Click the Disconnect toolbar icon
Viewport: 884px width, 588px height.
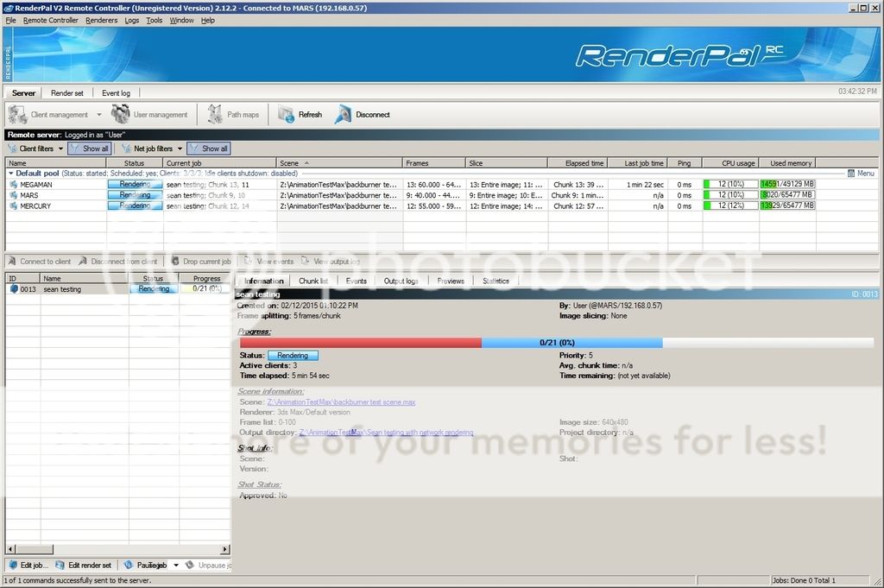343,115
